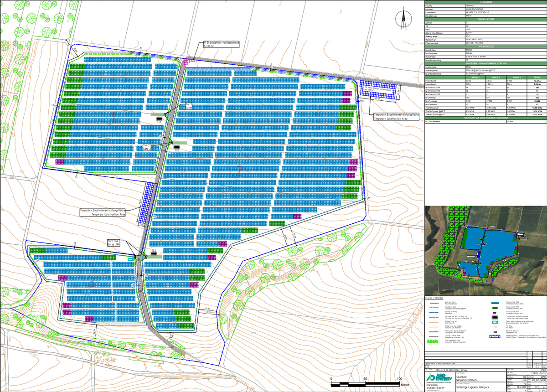The height and width of the screenshot is (392, 547).
Task: Click the left 'Temporäre Baustelleneinrichtungsfläche' callout near road
Action: point(103,212)
